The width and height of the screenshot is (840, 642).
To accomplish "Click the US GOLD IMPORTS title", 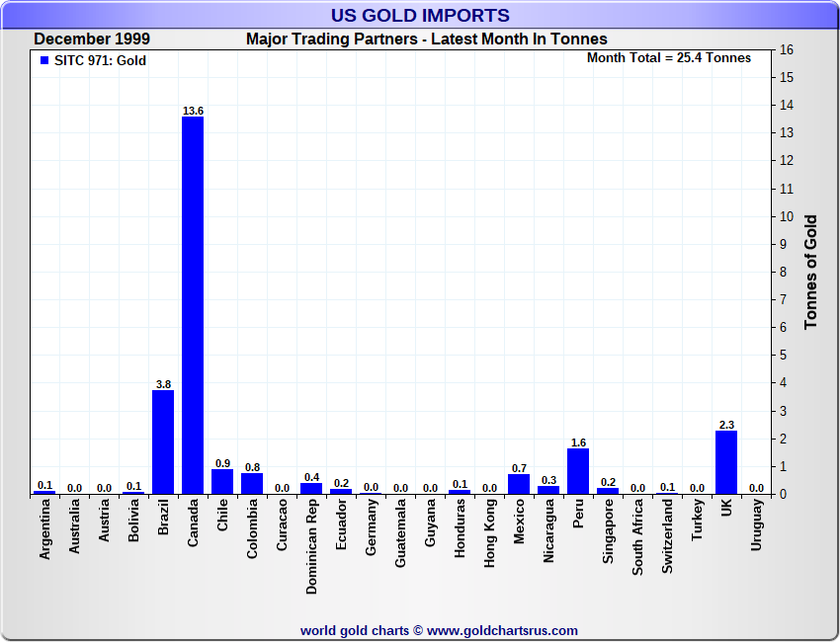I will click(421, 15).
